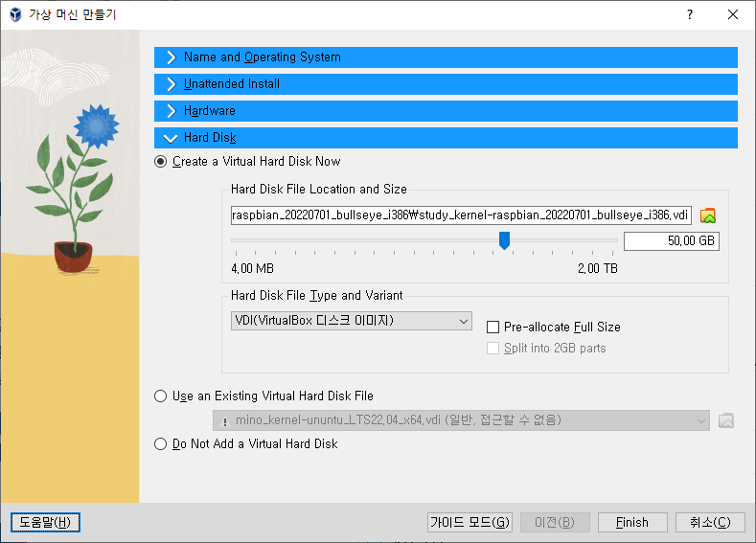Image resolution: width=756 pixels, height=543 pixels.
Task: Click the folder icon to browse disk location
Action: [x=708, y=215]
